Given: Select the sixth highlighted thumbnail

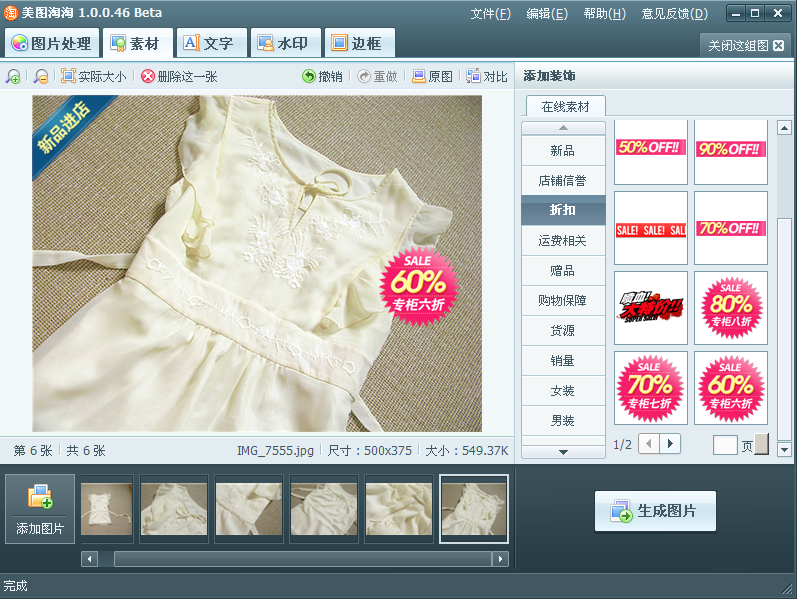Looking at the screenshot, I should click(x=474, y=509).
